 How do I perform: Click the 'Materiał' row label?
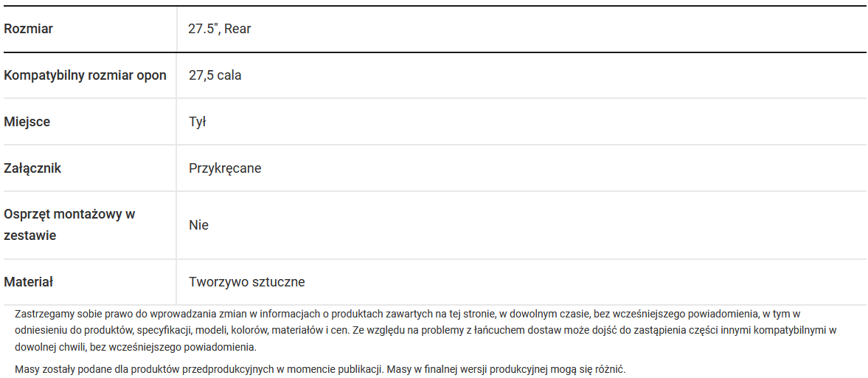point(29,282)
